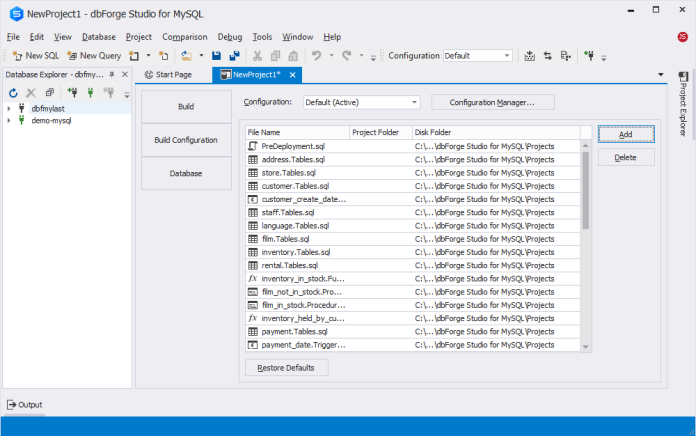
Task: Click the Build project icon in toolbar
Action: pyautogui.click(x=529, y=56)
